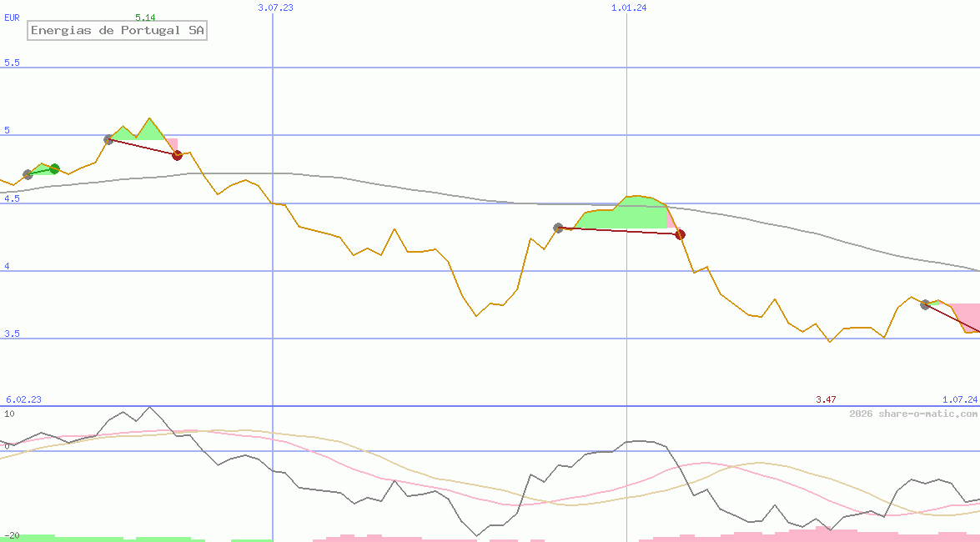
Task: Select the gray entry dot below the 5.14 peak
Action: pyautogui.click(x=108, y=139)
